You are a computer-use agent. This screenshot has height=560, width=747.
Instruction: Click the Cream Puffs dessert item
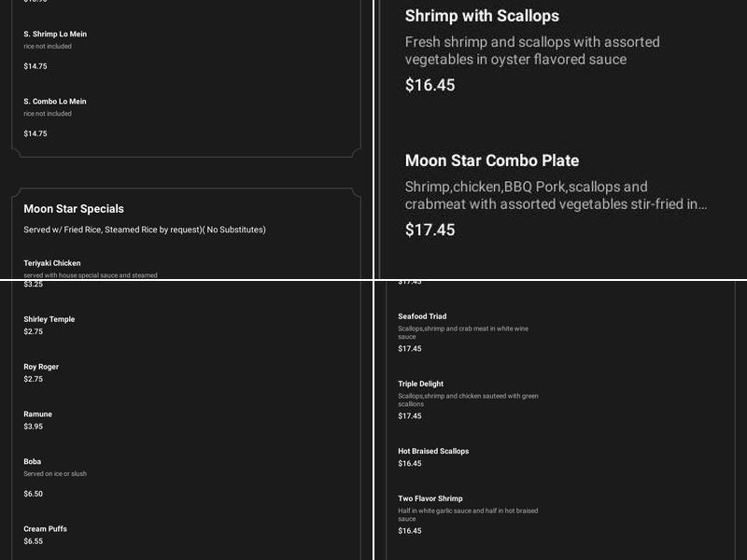click(x=46, y=529)
